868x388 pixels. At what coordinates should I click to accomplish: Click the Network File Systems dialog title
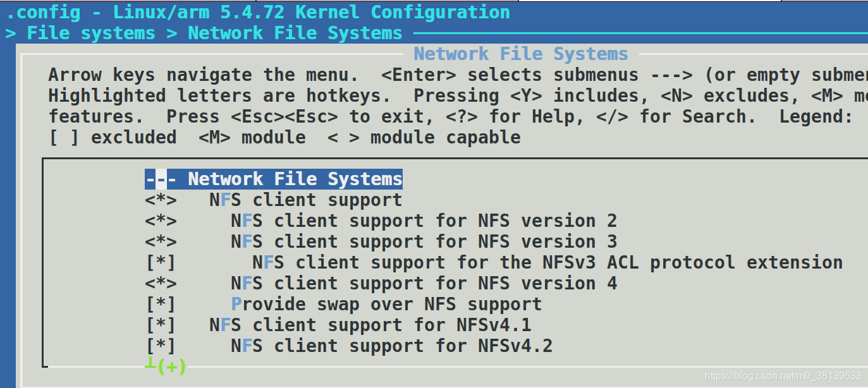(521, 54)
